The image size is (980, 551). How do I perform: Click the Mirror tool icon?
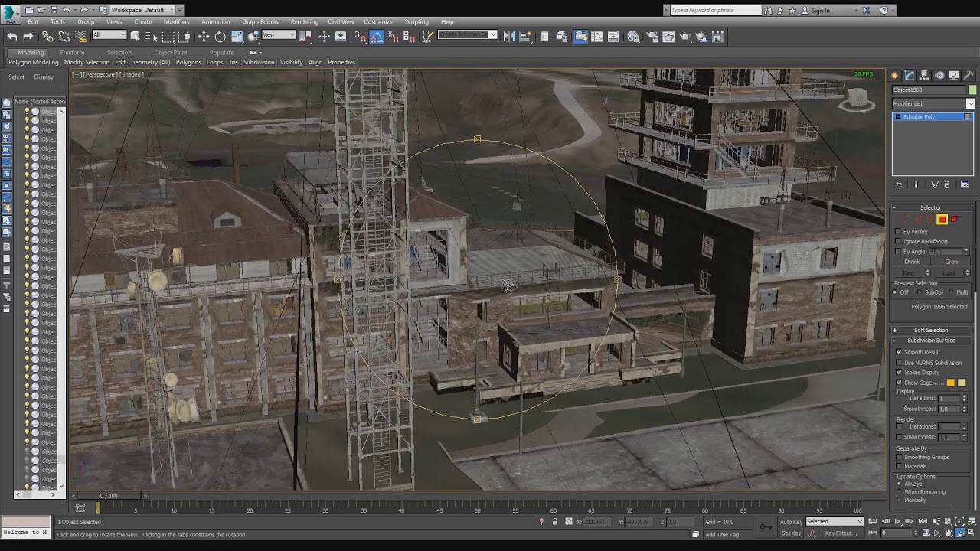[509, 37]
